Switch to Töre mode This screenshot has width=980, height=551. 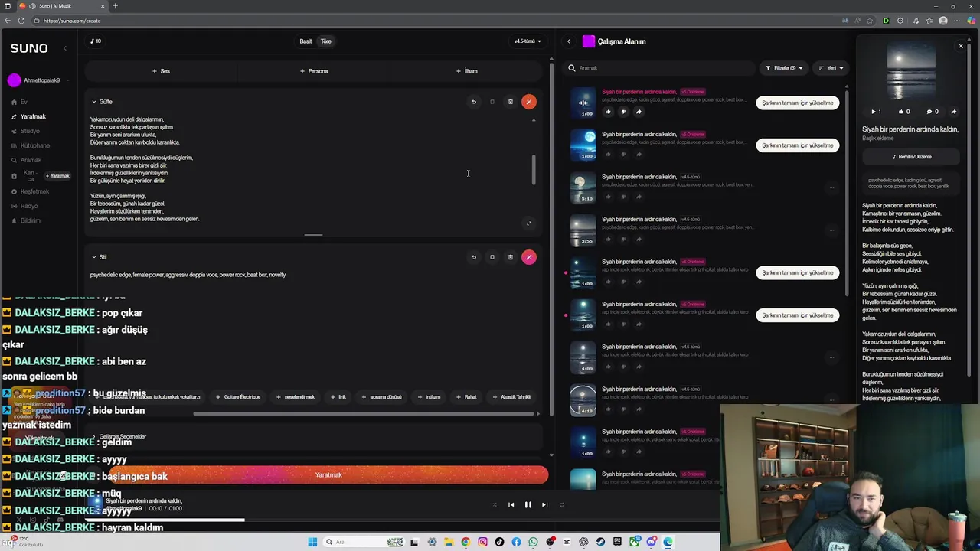coord(325,41)
